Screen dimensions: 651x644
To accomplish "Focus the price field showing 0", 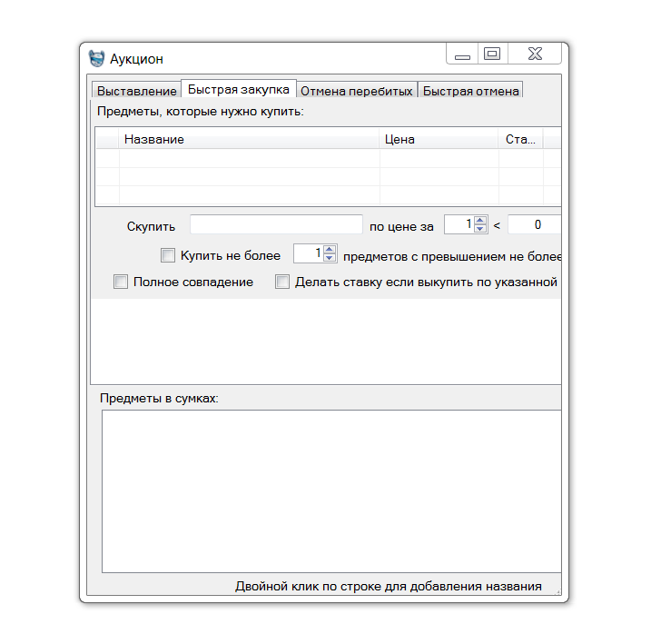I will tap(534, 224).
